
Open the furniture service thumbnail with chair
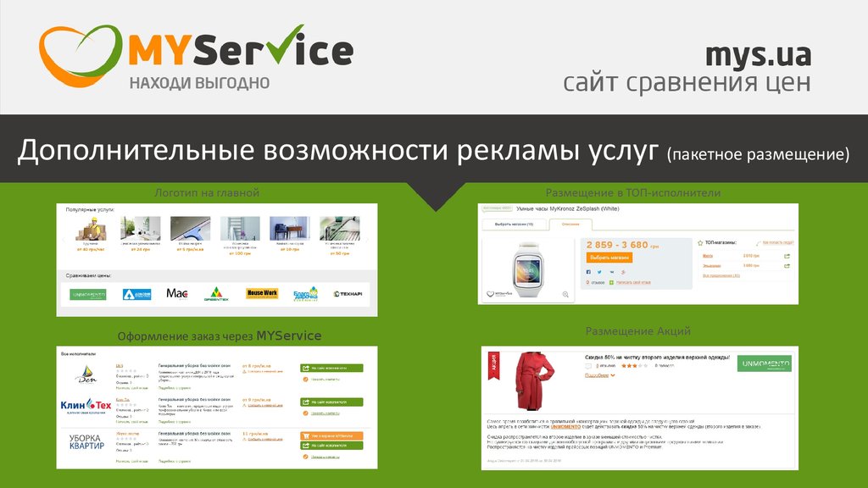[x=290, y=229]
